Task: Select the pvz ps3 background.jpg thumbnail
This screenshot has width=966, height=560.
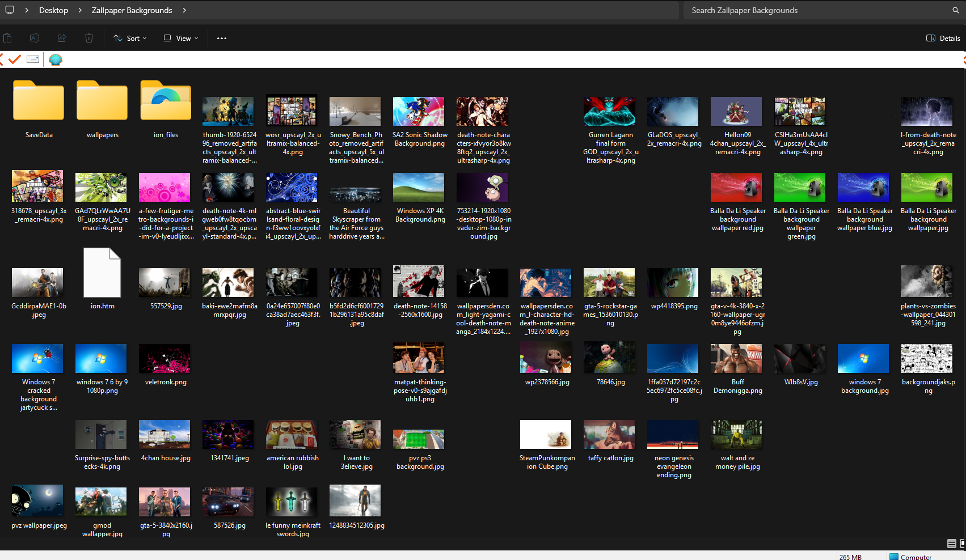Action: (x=419, y=439)
